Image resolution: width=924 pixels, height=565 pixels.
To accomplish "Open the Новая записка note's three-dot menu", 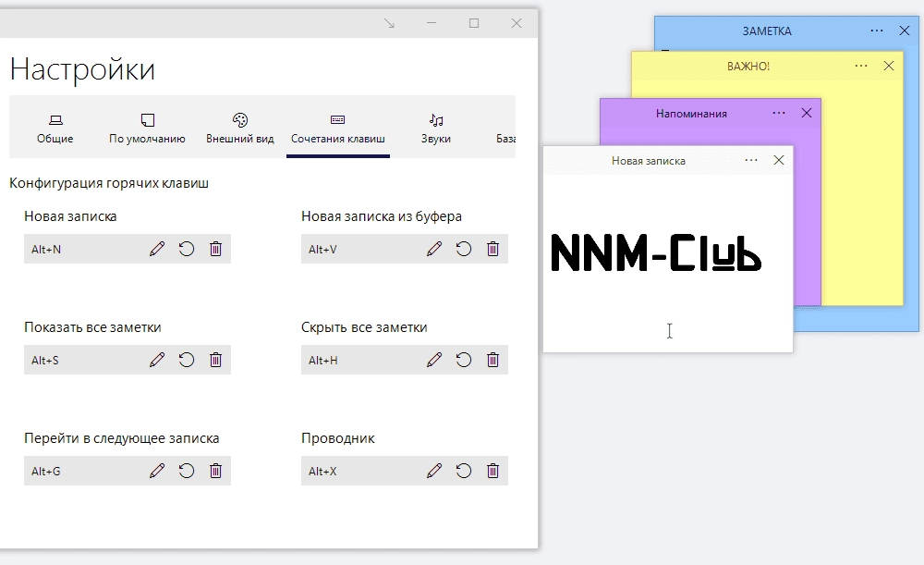I will (750, 160).
